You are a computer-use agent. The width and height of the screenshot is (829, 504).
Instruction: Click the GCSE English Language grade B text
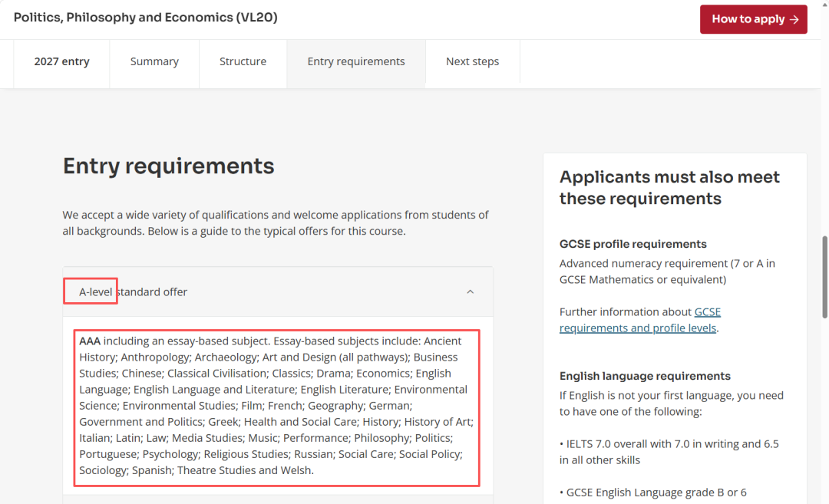(x=653, y=492)
